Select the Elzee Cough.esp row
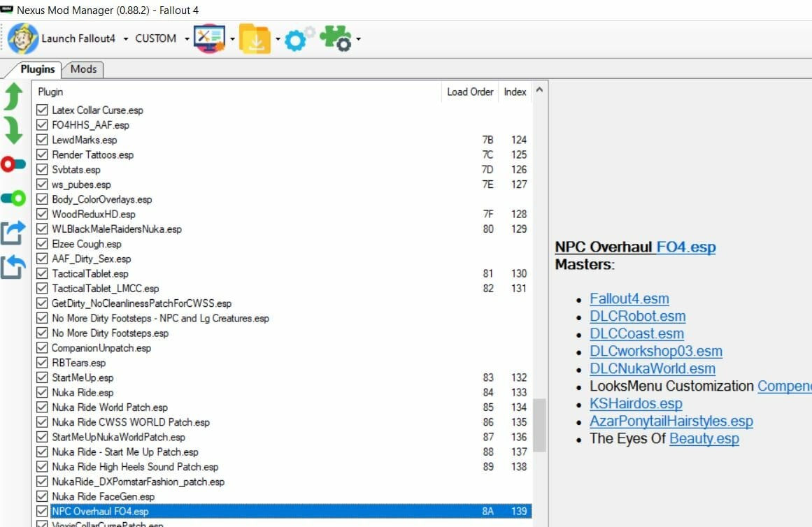The image size is (812, 527). pos(284,244)
